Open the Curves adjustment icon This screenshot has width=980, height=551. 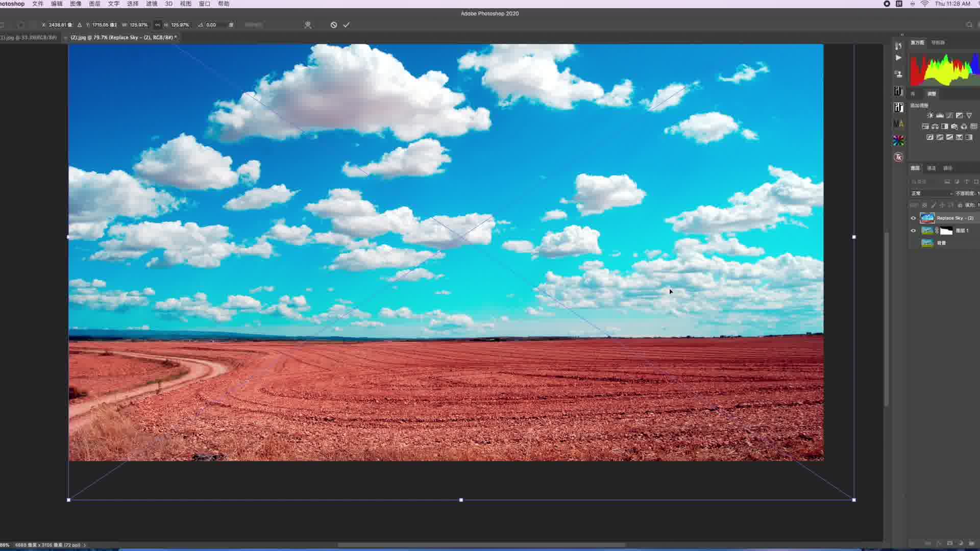click(x=949, y=115)
